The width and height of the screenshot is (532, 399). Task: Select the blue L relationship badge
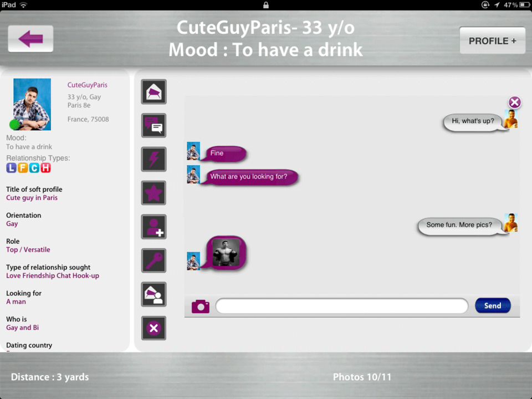tap(12, 168)
